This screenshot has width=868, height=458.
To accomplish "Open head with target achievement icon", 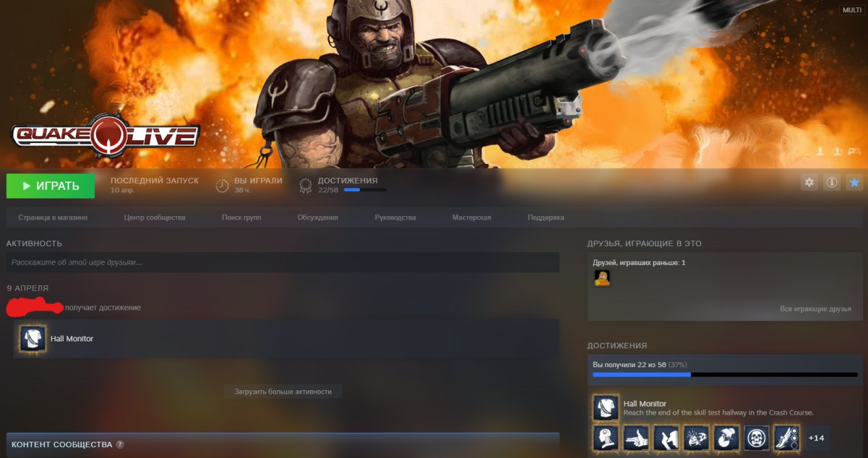I will (606, 438).
